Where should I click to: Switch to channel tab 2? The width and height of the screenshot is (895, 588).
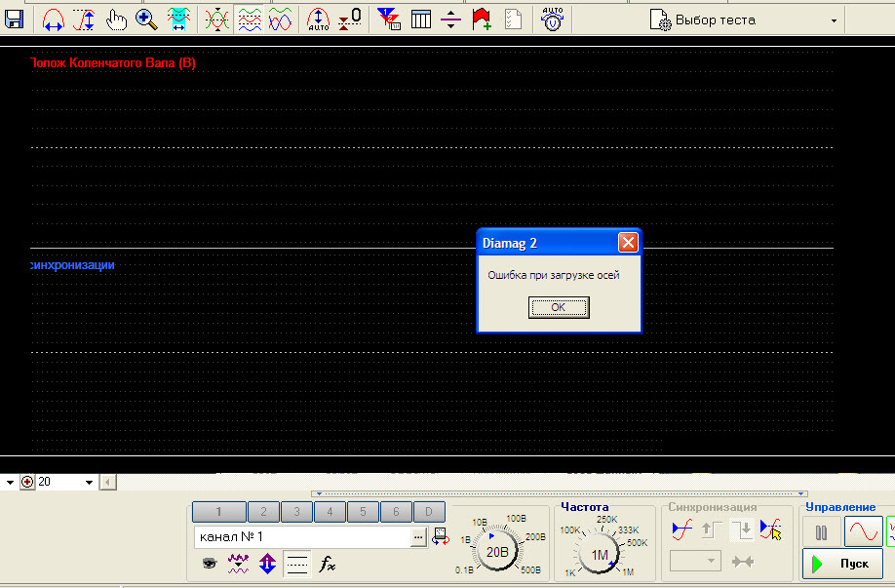click(x=263, y=512)
